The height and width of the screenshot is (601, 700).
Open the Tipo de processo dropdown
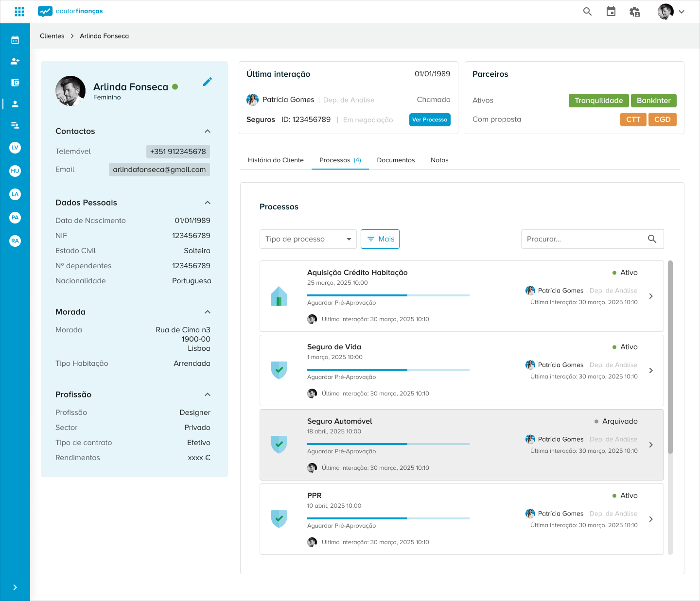(308, 239)
